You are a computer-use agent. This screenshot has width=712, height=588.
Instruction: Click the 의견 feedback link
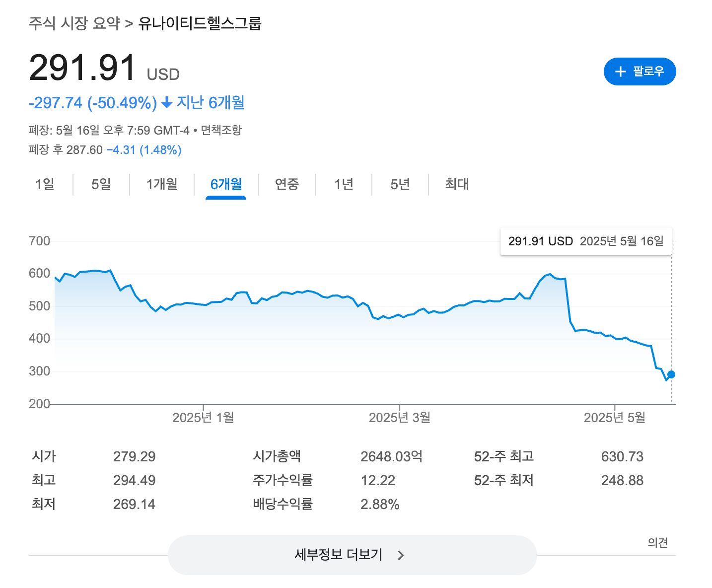click(658, 543)
